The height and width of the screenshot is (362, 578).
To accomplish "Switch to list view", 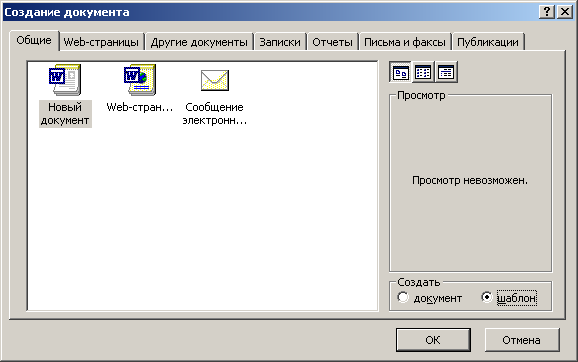I will pyautogui.click(x=423, y=72).
